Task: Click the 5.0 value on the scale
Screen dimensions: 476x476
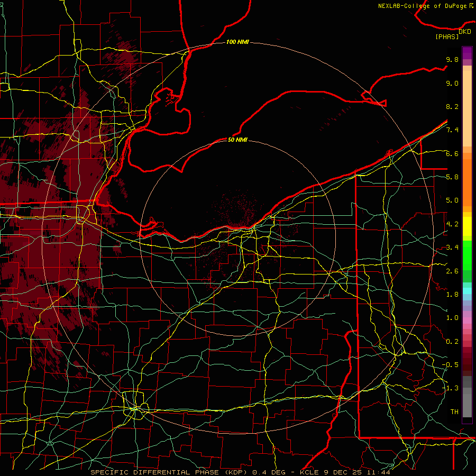Action: click(452, 200)
